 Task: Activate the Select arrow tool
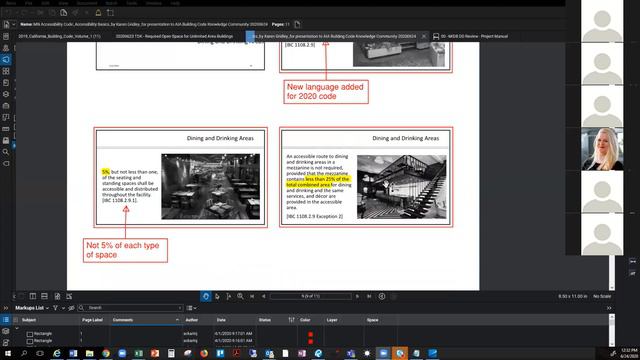pos(217,296)
